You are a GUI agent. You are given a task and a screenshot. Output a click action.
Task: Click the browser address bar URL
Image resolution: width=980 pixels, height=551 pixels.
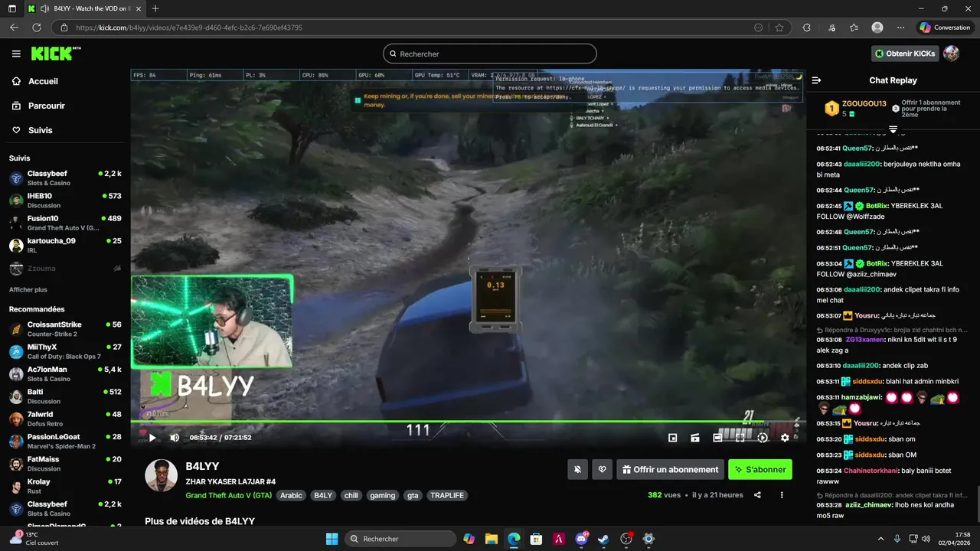coord(189,28)
